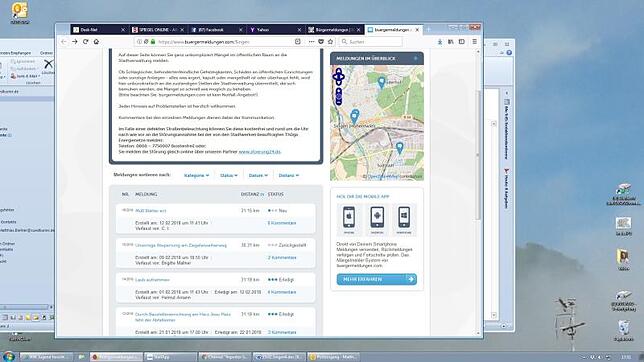Open the Laub aufnehmen report link
The width and height of the screenshot is (644, 362).
152,280
